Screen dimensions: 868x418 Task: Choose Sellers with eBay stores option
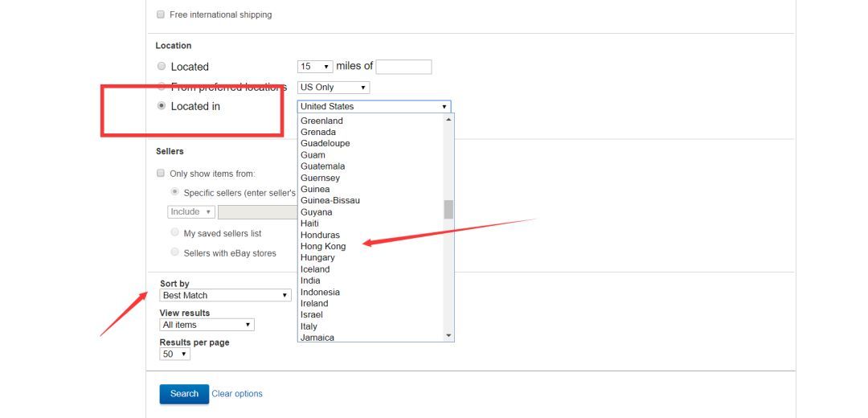(x=175, y=252)
